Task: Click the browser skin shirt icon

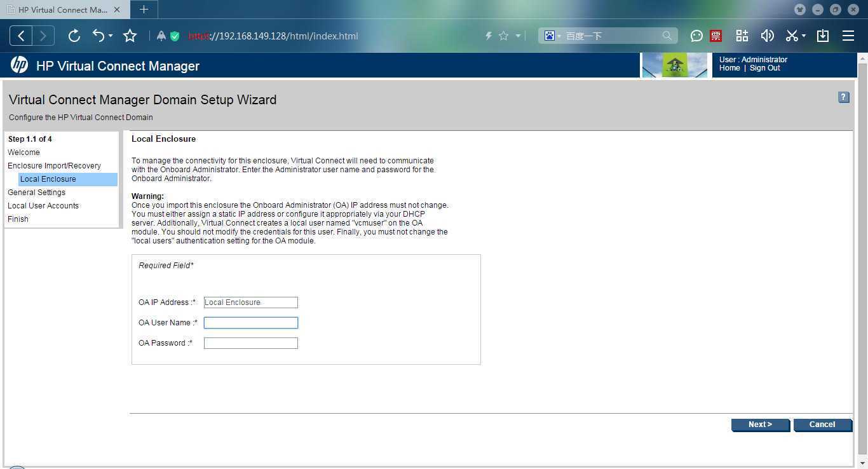Action: point(800,10)
